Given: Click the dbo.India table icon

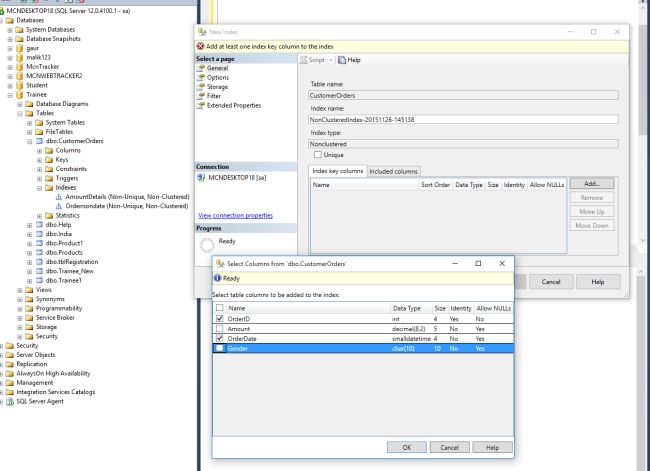Looking at the screenshot, I should point(39,234).
